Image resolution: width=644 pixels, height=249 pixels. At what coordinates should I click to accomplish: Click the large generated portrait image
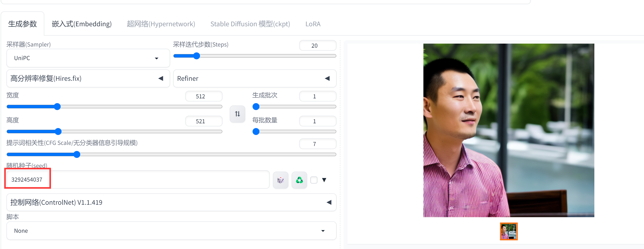click(x=508, y=130)
